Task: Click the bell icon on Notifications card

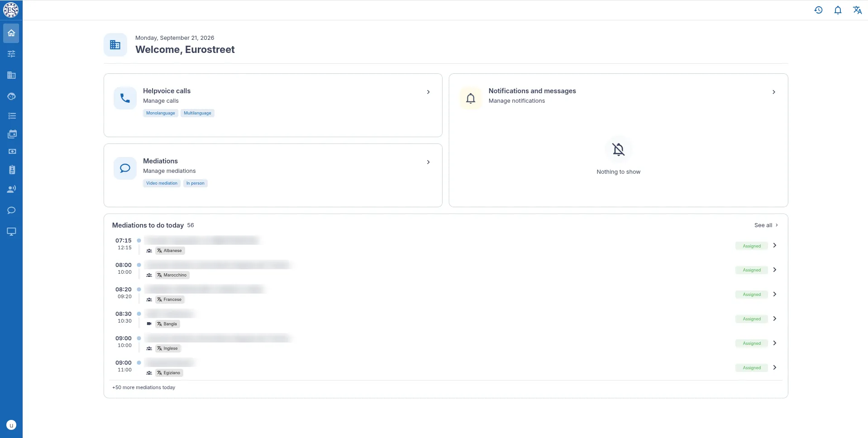Action: [x=471, y=98]
